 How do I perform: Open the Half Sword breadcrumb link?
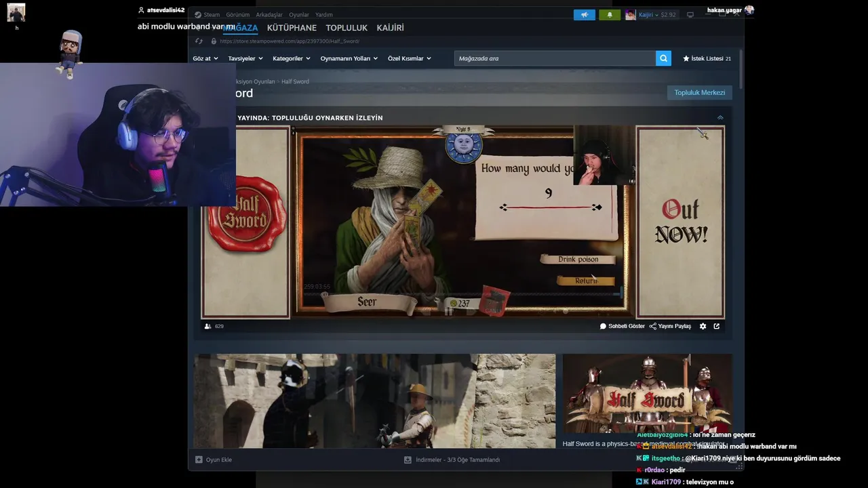point(295,81)
